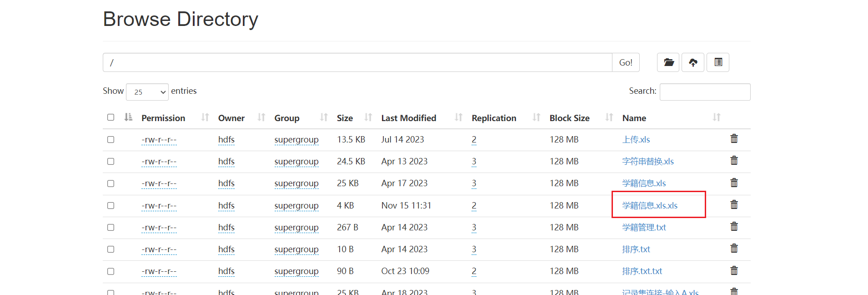Click trash icon for 学籍信息.xls.xls

(734, 205)
